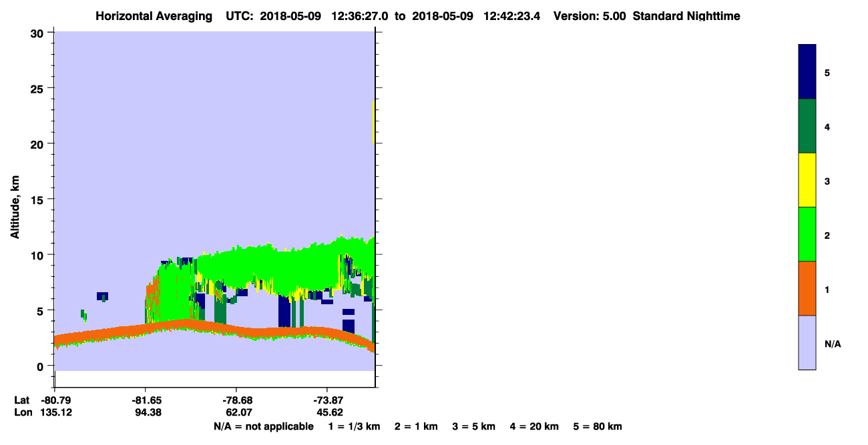Click the end time '12:42:23.4' in the title
The width and height of the screenshot is (868, 445).
pos(513,16)
